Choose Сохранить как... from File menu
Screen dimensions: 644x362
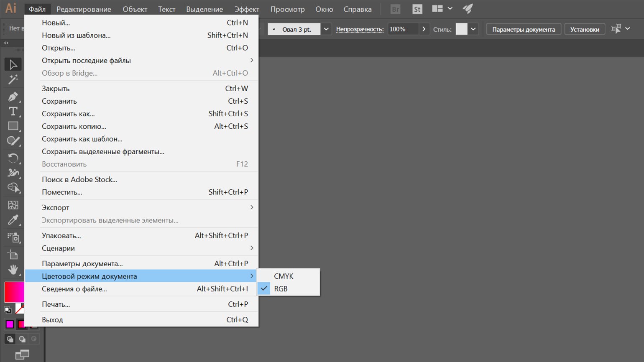68,114
